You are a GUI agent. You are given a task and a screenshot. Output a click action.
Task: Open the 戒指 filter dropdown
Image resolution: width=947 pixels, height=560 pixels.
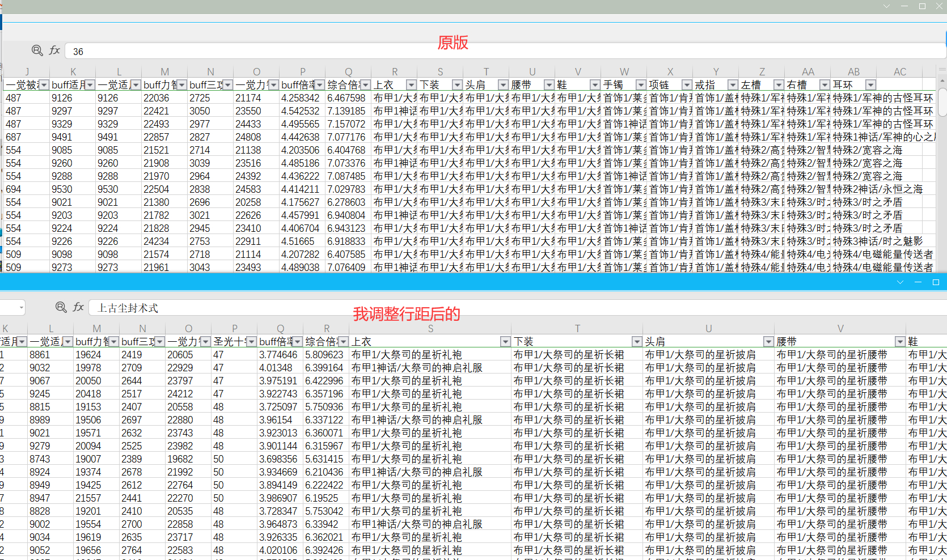click(733, 85)
